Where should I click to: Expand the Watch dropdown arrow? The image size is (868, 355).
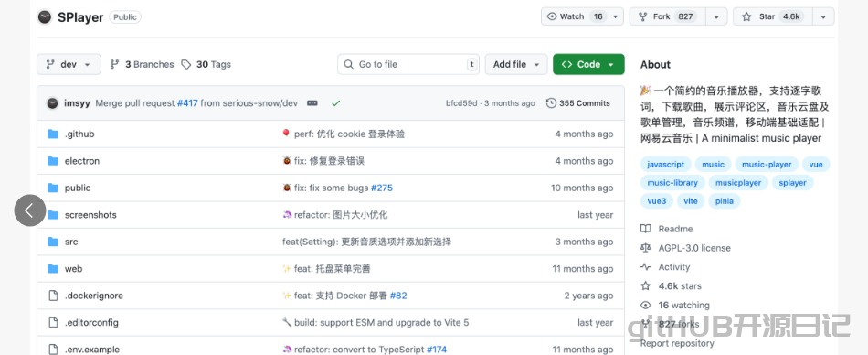(x=615, y=16)
